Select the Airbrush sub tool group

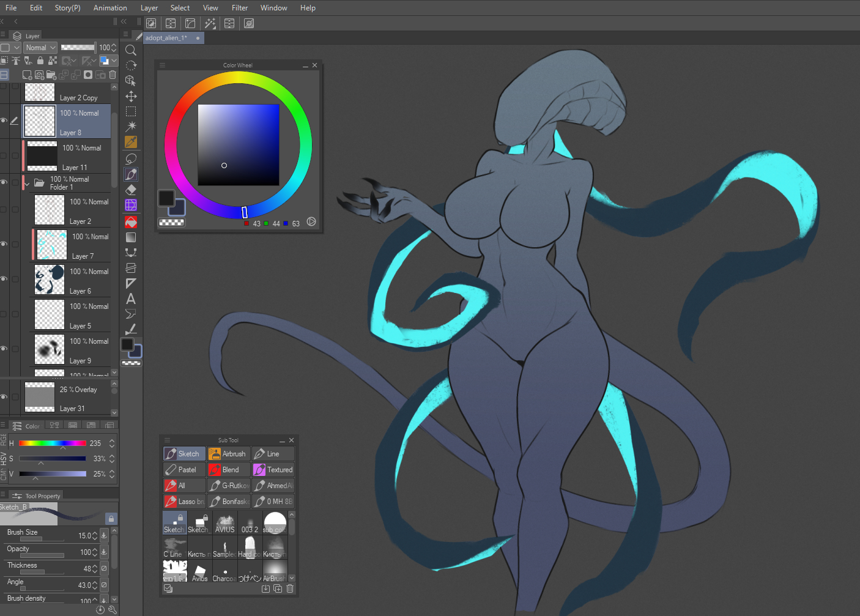(x=229, y=454)
